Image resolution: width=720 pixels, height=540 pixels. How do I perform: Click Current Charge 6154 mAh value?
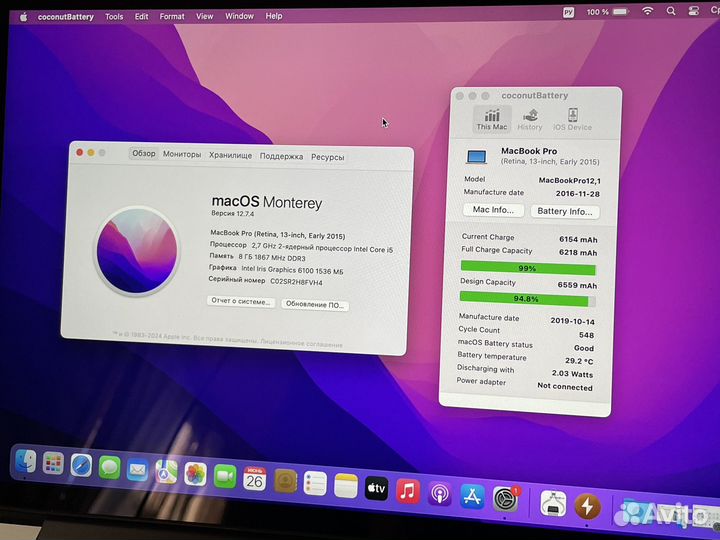pyautogui.click(x=578, y=239)
